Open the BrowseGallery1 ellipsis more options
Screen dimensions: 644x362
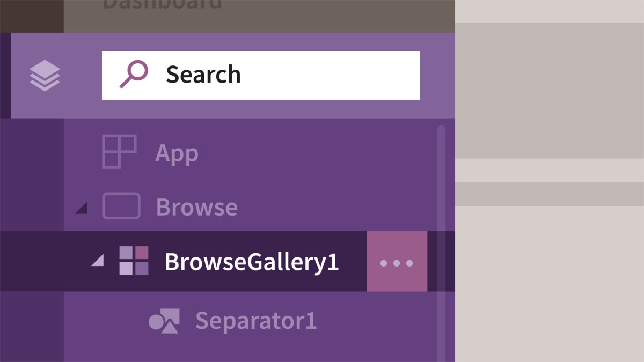(397, 262)
